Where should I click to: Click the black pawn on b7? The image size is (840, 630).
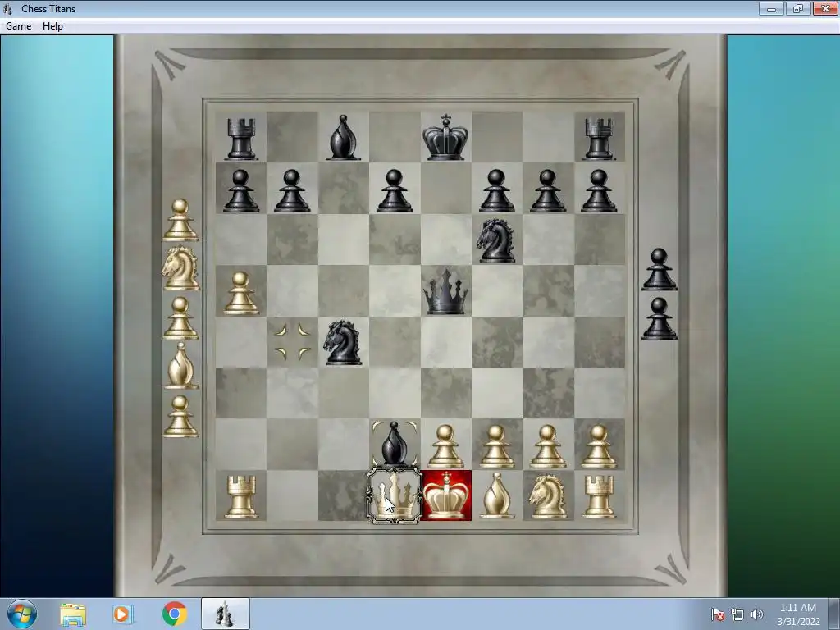click(292, 190)
